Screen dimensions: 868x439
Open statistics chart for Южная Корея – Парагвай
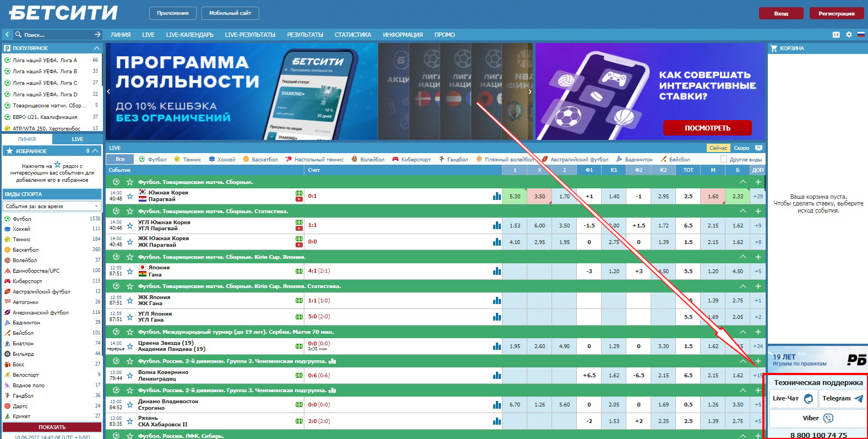click(497, 196)
